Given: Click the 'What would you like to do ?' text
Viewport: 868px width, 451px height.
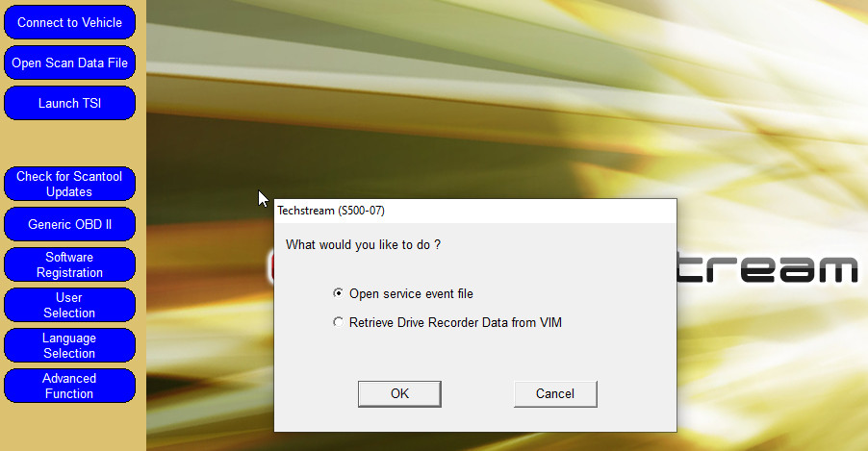Looking at the screenshot, I should [363, 244].
